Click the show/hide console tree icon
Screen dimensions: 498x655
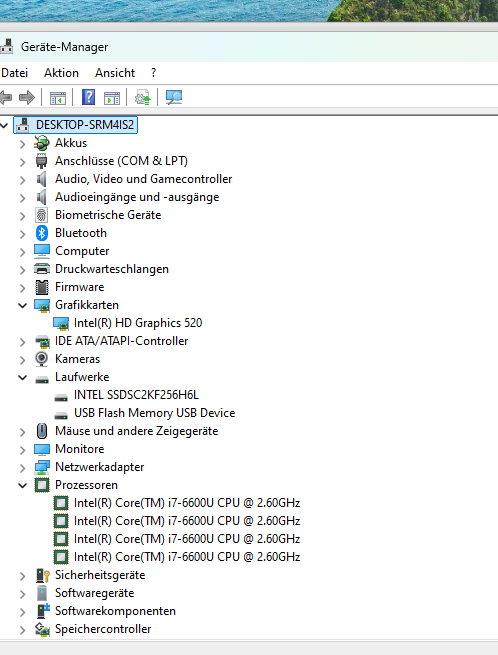tap(58, 99)
